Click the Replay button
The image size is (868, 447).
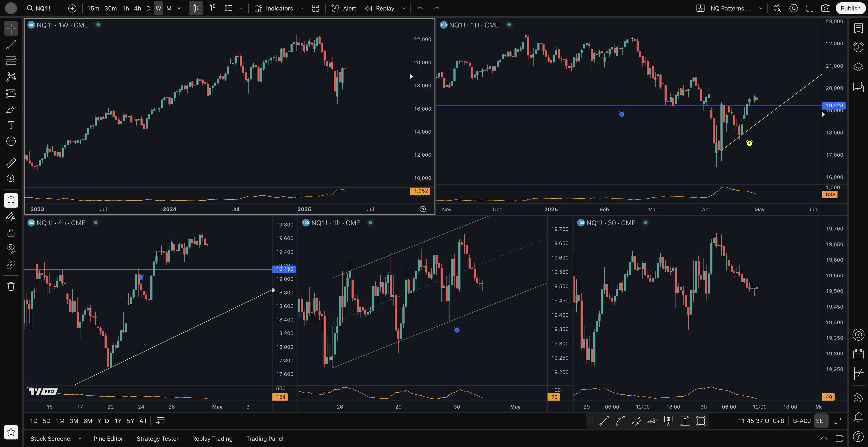(x=380, y=8)
